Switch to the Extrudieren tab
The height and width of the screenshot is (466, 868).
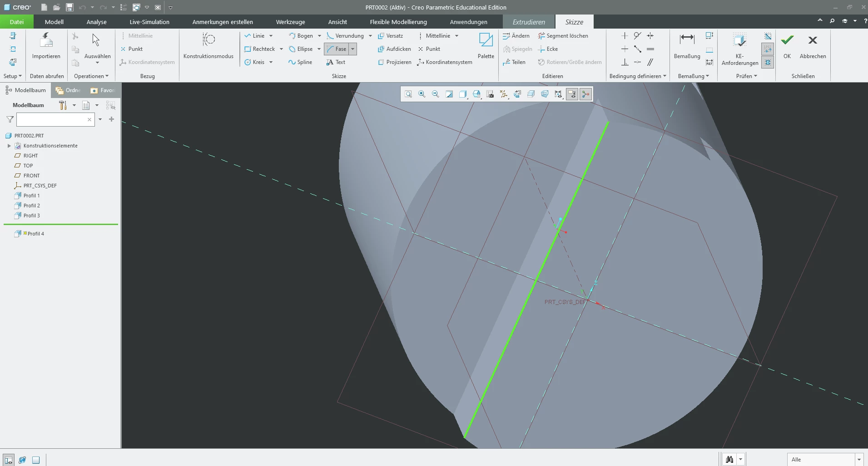coord(529,22)
